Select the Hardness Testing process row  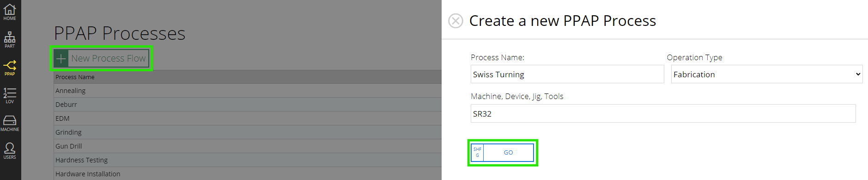248,160
